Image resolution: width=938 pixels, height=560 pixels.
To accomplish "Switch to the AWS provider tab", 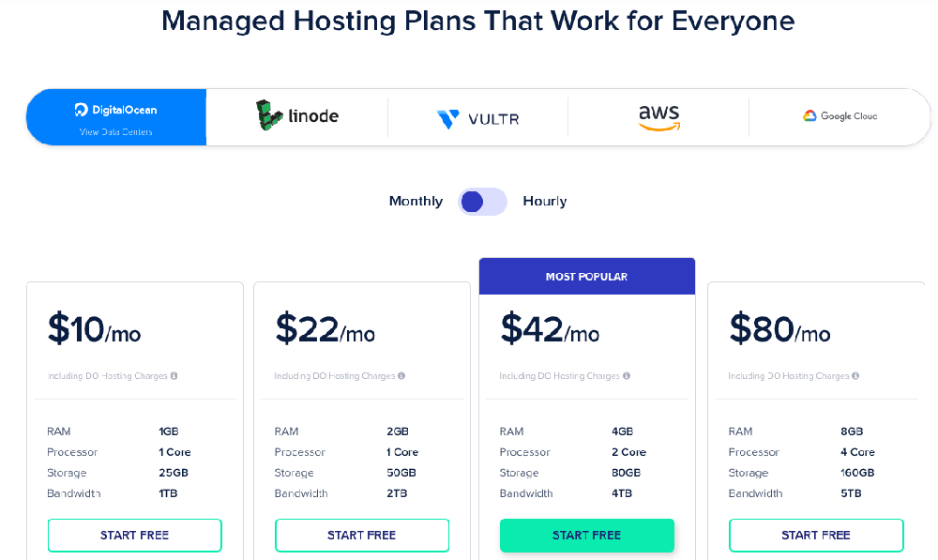I will tap(658, 116).
